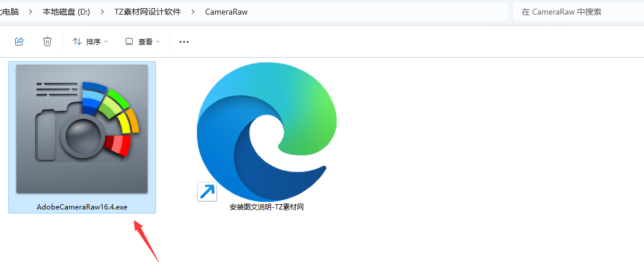644x276 pixels.
Task: Click the 在 CameraRaw 中搜索 search box
Action: (579, 12)
